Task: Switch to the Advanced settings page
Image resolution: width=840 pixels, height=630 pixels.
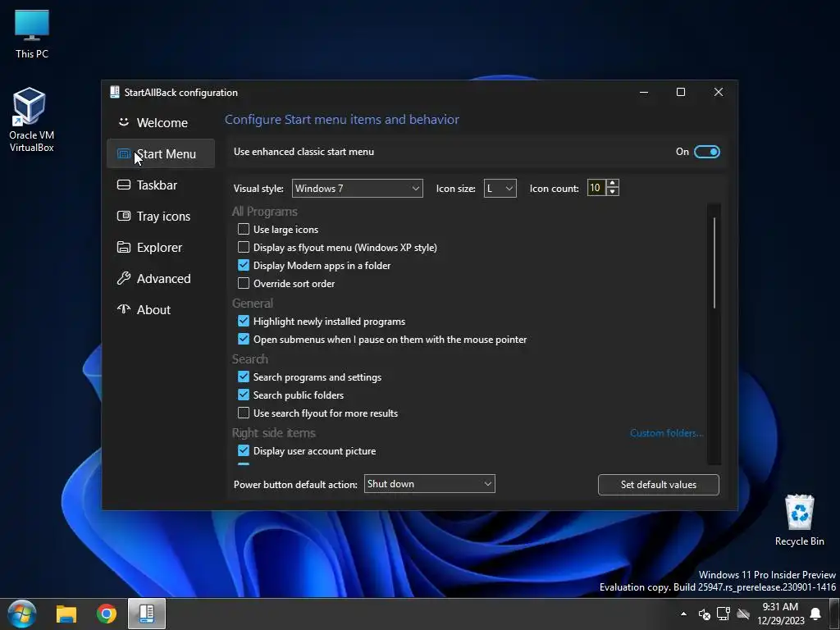Action: 161,278
